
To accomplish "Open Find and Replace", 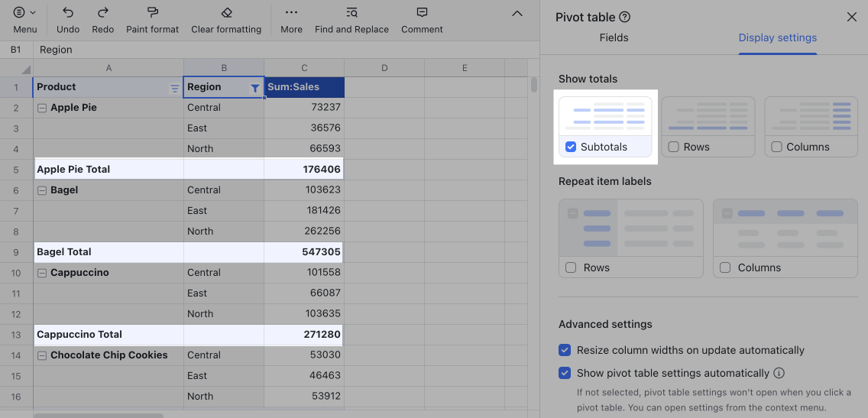I will (351, 13).
